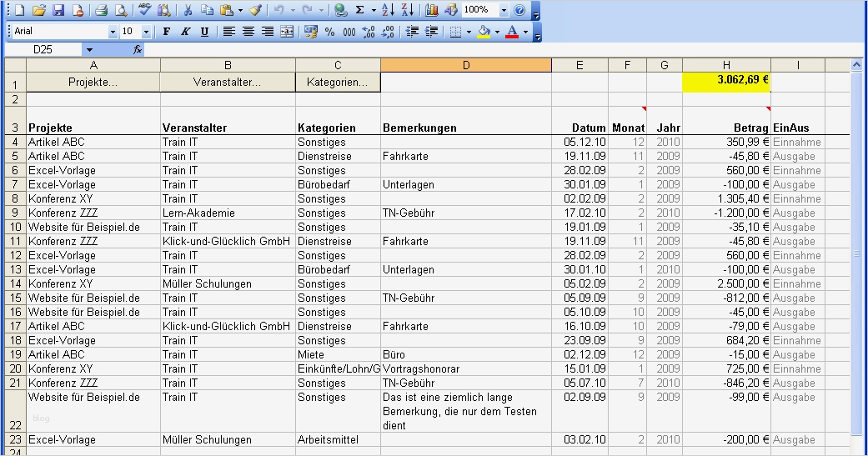This screenshot has width=868, height=456.
Task: Open a file with the folder icon
Action: click(38, 10)
